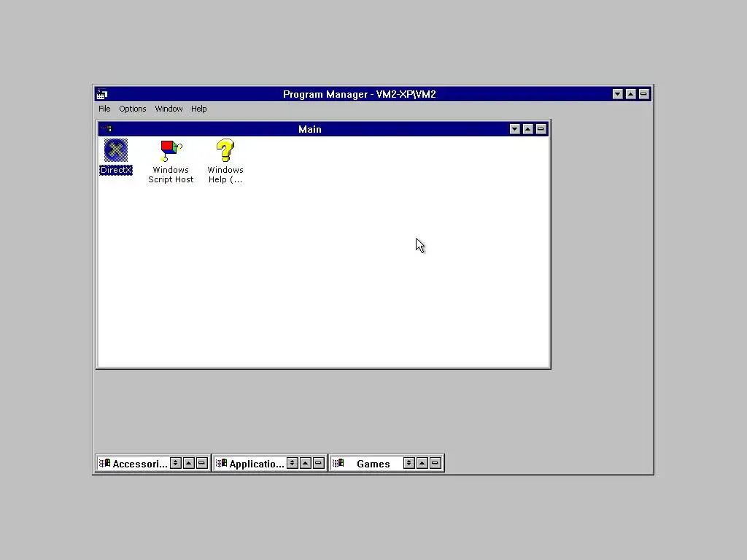The height and width of the screenshot is (560, 747).
Task: Click the 'Windows Script Host' label
Action: tap(171, 175)
